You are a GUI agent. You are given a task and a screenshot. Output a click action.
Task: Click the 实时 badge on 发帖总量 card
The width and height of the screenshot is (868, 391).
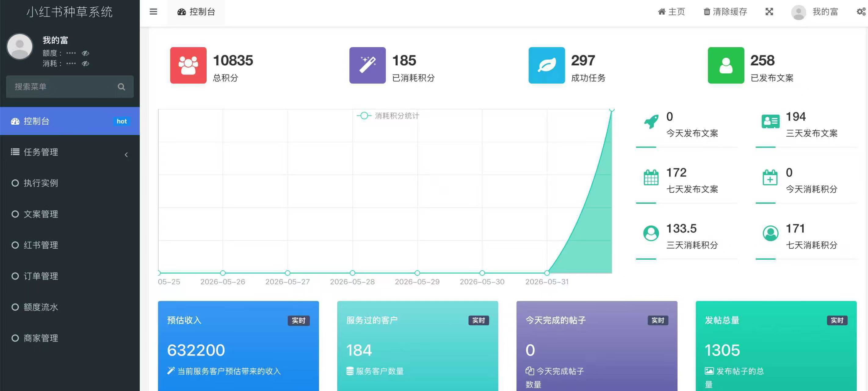pyautogui.click(x=837, y=320)
